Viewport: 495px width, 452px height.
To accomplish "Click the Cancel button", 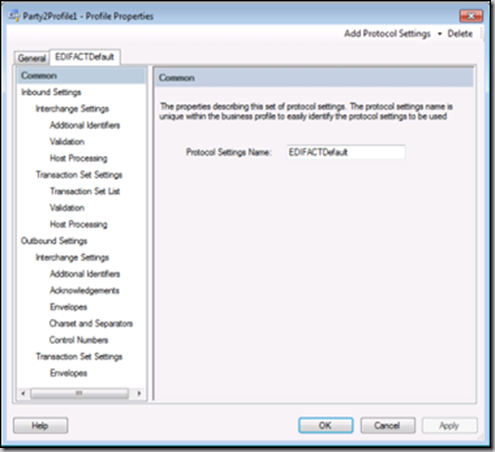I will pos(388,426).
